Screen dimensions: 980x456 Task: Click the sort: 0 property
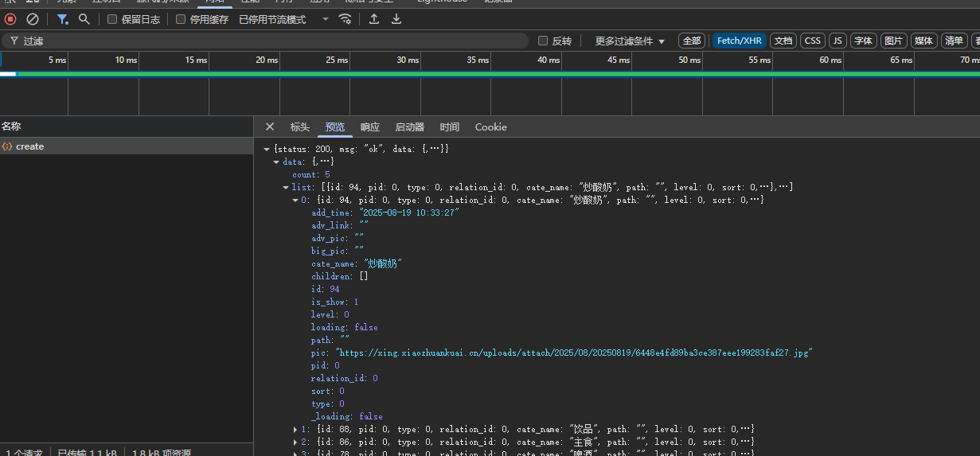click(x=328, y=391)
